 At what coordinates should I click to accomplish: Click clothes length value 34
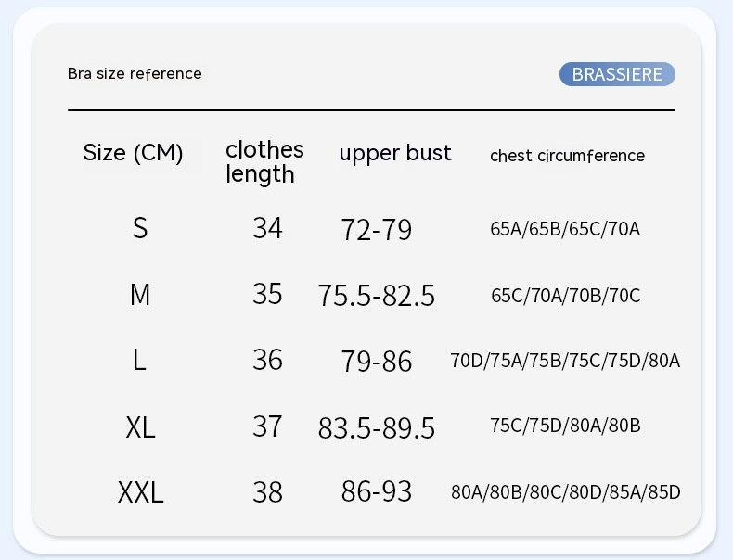[267, 228]
